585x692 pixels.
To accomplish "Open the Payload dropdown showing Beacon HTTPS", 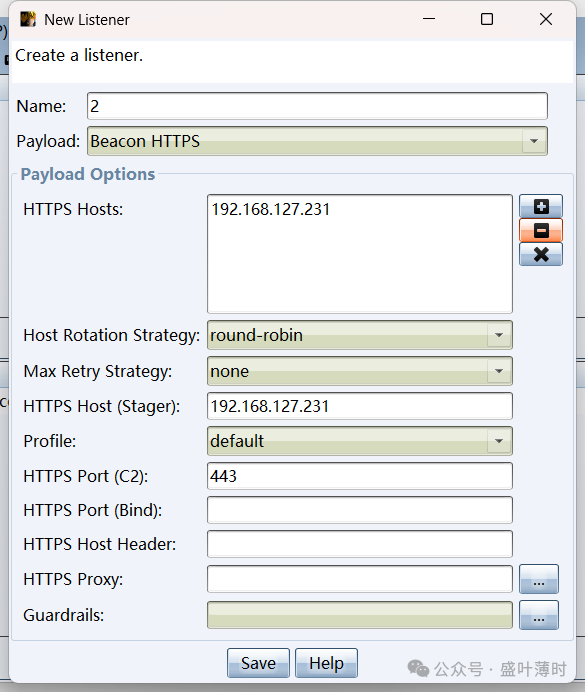I will (x=317, y=141).
